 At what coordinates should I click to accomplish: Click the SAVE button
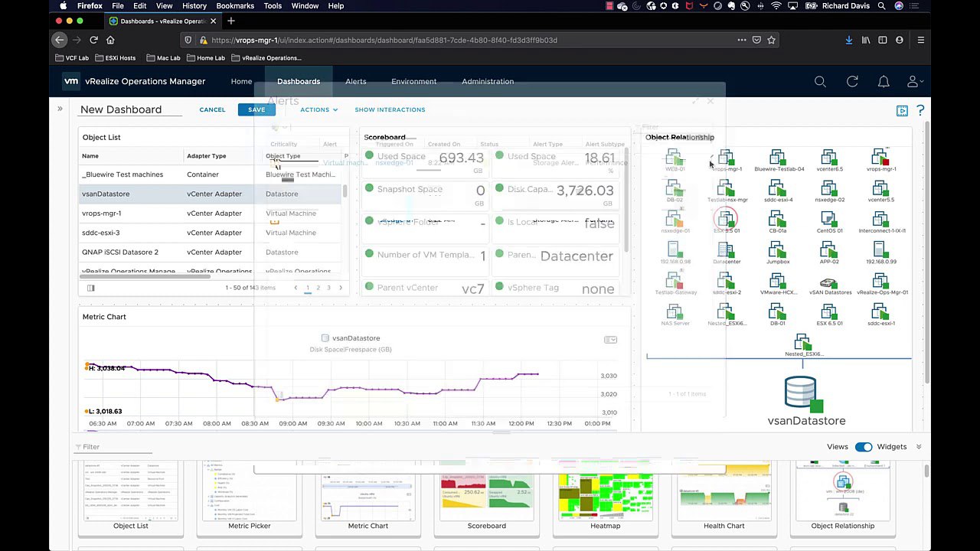(256, 109)
